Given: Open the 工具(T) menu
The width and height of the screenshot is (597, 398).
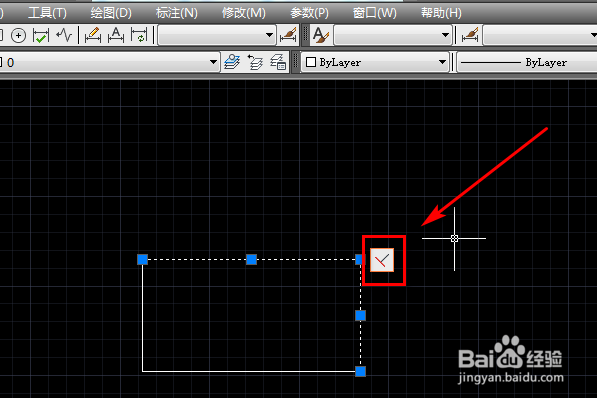Looking at the screenshot, I should (x=47, y=13).
